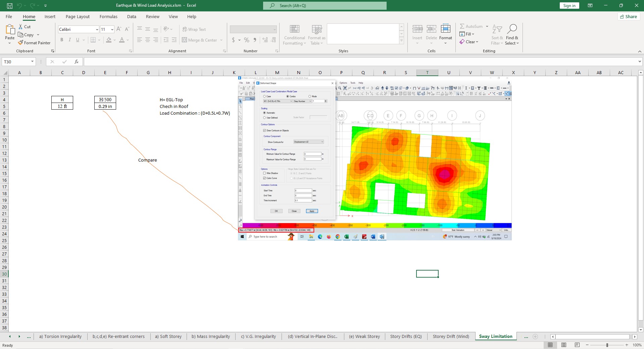The width and height of the screenshot is (644, 349).
Task: Toggle Italic formatting
Action: click(70, 40)
